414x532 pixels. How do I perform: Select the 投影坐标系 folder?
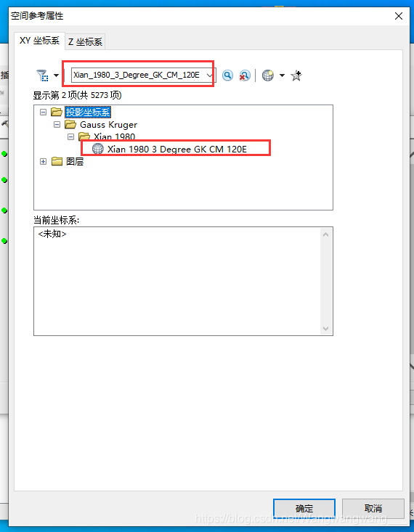88,112
